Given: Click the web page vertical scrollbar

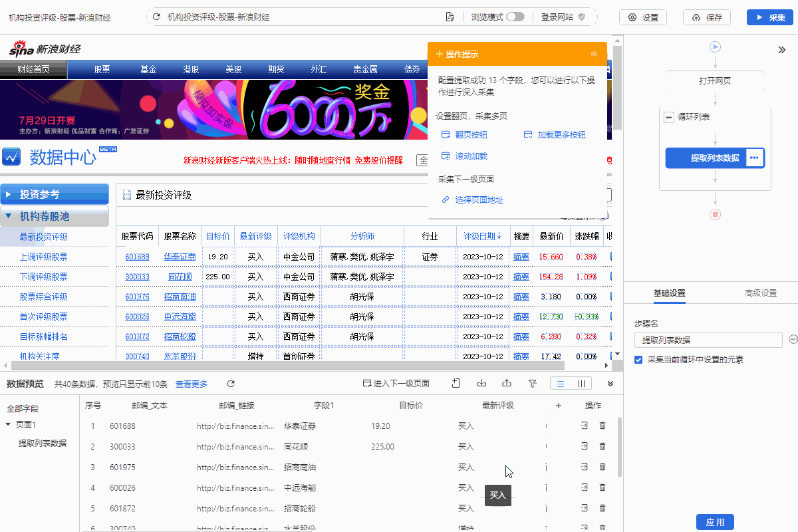Looking at the screenshot, I should click(x=617, y=87).
